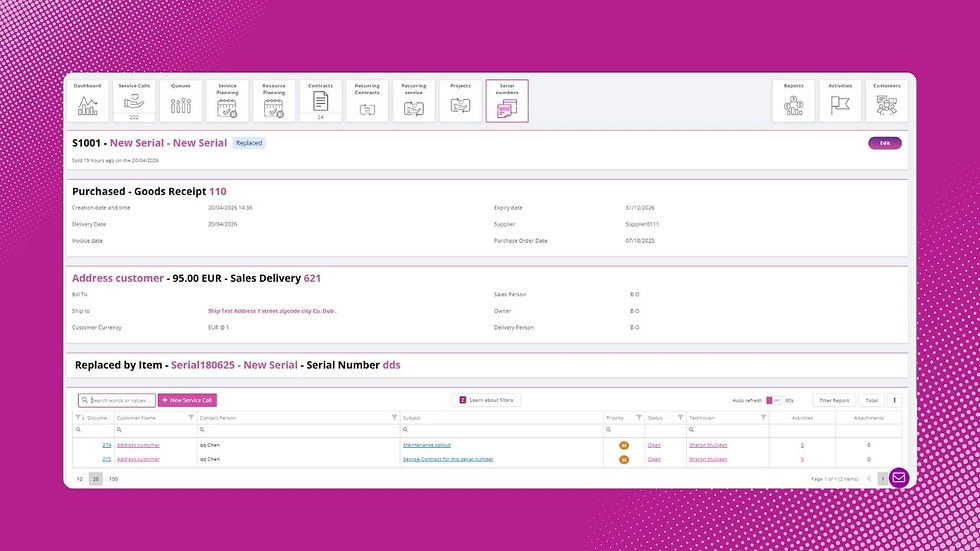Image resolution: width=980 pixels, height=551 pixels.
Task: Click the Total button
Action: 871,400
